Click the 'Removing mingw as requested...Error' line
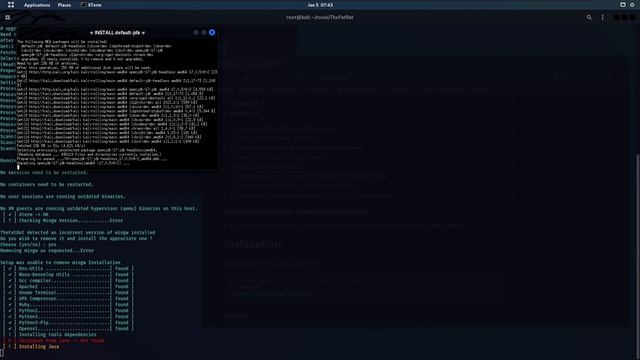This screenshot has width=640, height=360. tap(47, 250)
